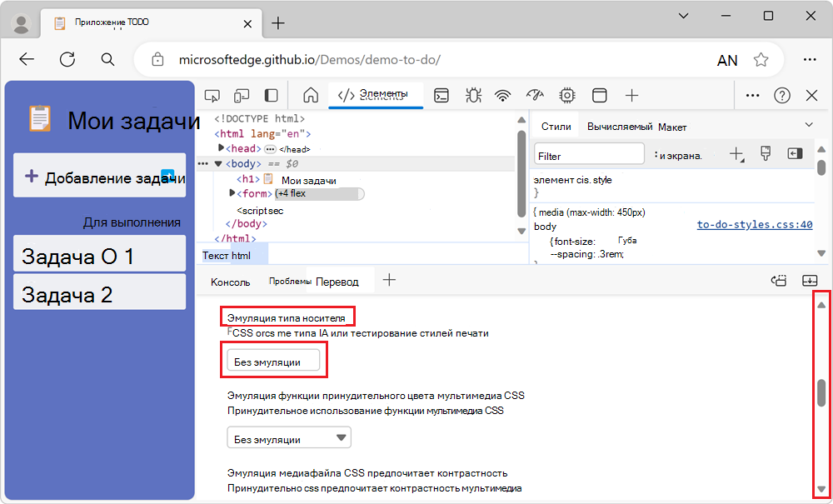Viewport: 833px width, 504px height.
Task: Select the h1 Мои задачи node
Action: click(x=287, y=179)
